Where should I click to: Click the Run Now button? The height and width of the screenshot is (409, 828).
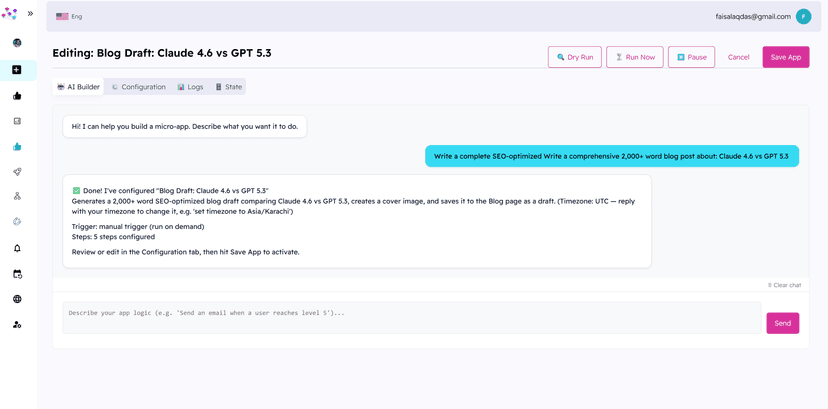click(x=634, y=57)
